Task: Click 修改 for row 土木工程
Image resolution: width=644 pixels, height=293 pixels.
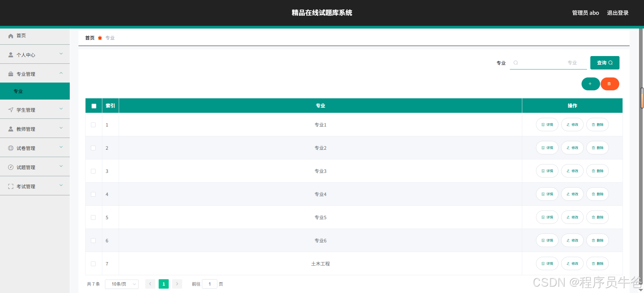Action: [572, 264]
